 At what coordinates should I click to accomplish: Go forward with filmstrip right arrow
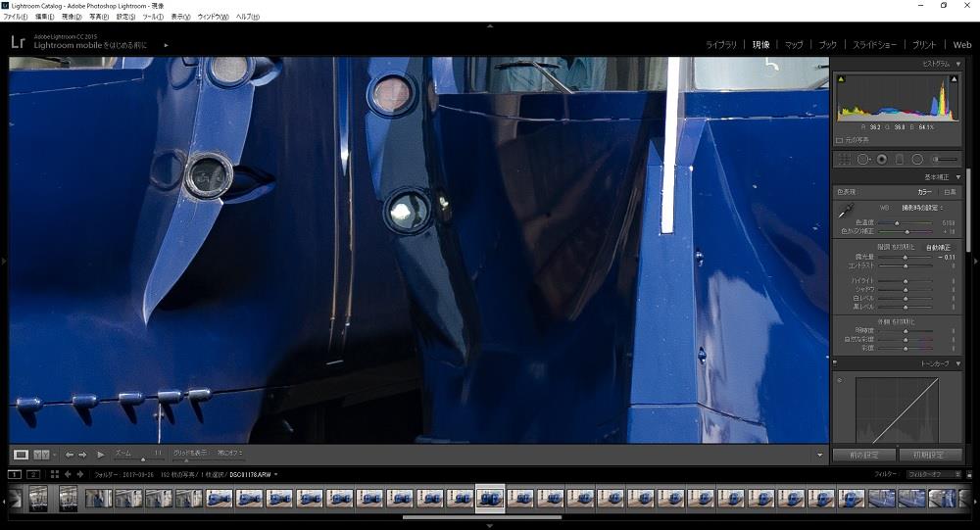pos(80,474)
